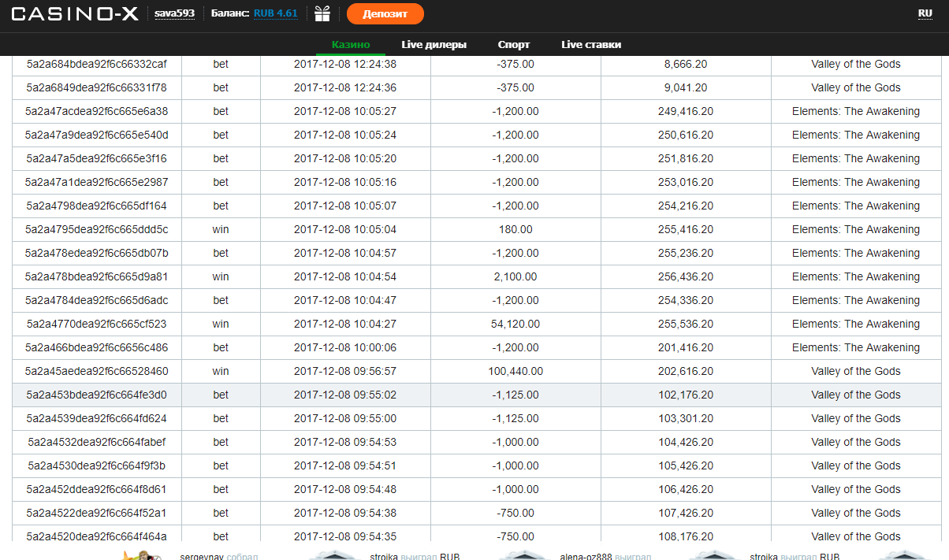The image size is (949, 560).
Task: Click transaction ID 5a2a4532dea92f6c664fabef
Action: pyautogui.click(x=97, y=442)
